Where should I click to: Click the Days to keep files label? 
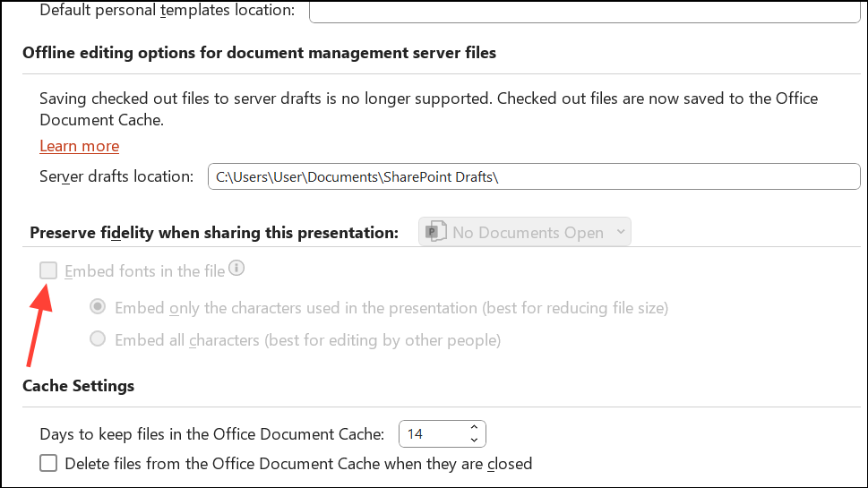point(211,434)
